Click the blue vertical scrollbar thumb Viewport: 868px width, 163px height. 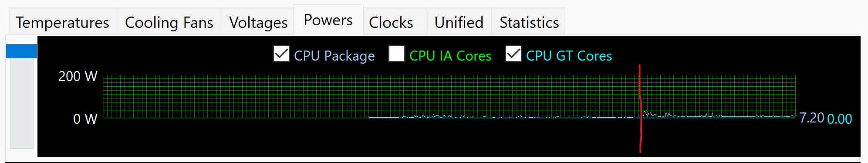click(21, 51)
